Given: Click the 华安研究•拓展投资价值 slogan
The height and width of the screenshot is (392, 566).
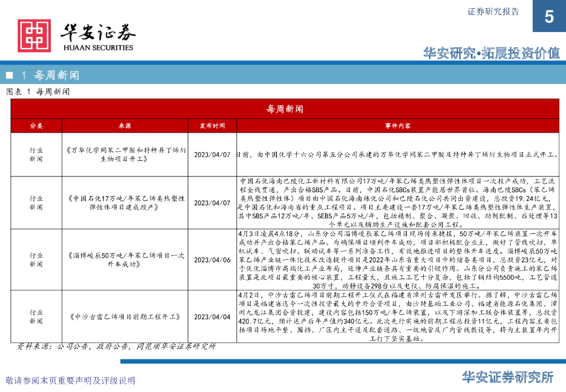Looking at the screenshot, I should click(491, 53).
